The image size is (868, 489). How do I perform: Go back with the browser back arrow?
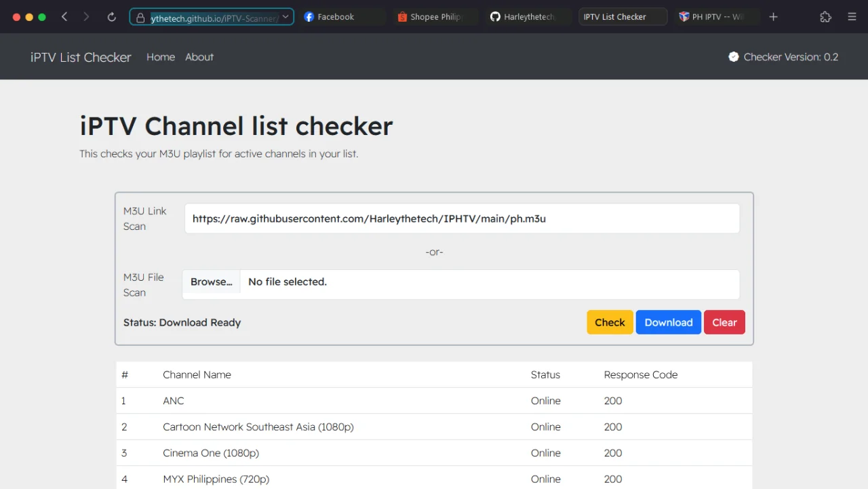point(64,17)
